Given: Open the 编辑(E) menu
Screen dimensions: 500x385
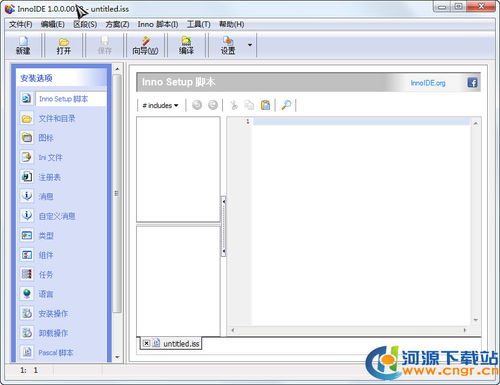Looking at the screenshot, I should (x=53, y=24).
